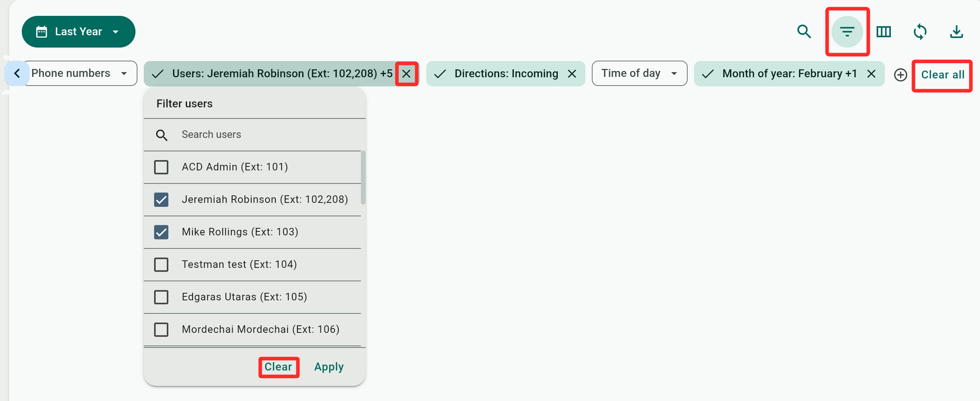Screen dimensions: 980x401
Task: Add a filter with the plus circle icon
Action: tap(900, 74)
